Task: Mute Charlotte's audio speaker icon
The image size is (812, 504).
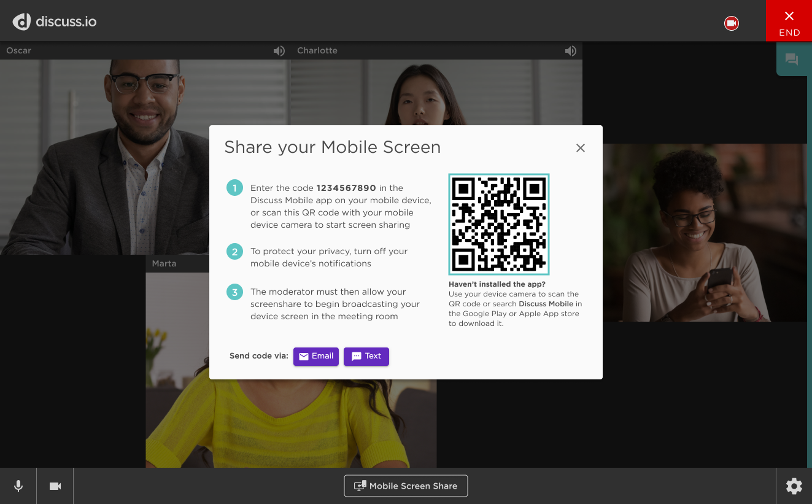Action: 571,51
